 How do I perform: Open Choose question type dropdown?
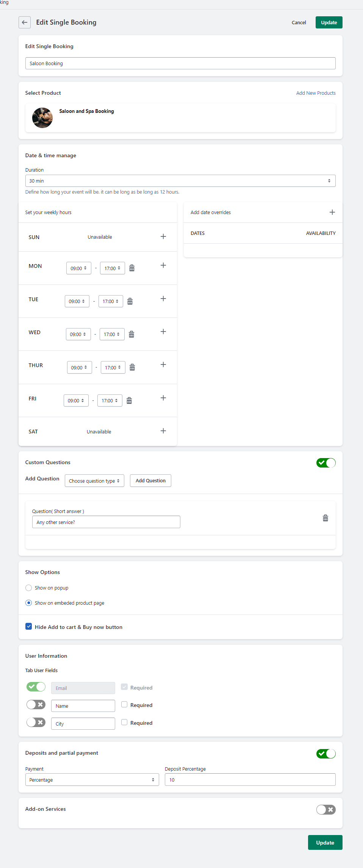[94, 481]
